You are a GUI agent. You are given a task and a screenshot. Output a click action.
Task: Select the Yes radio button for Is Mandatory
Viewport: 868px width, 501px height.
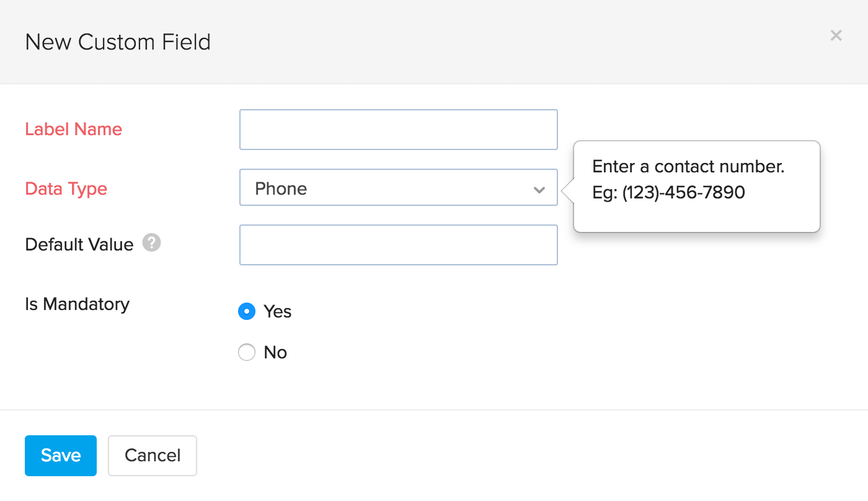point(247,311)
